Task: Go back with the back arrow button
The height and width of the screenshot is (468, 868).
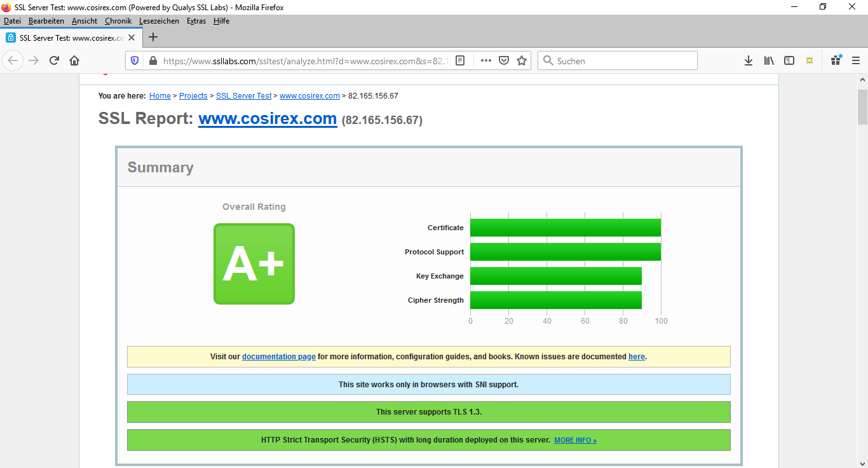Action: tap(13, 60)
